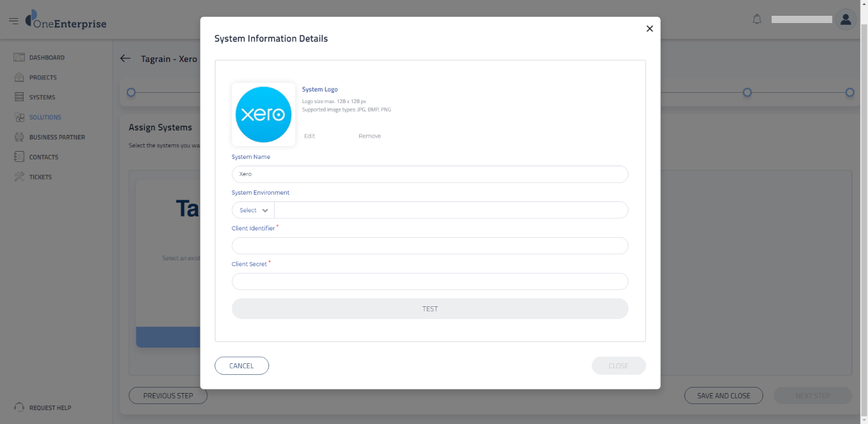Screen dimensions: 868x424
Task: Click the hamburger menu icon
Action: coord(13,21)
